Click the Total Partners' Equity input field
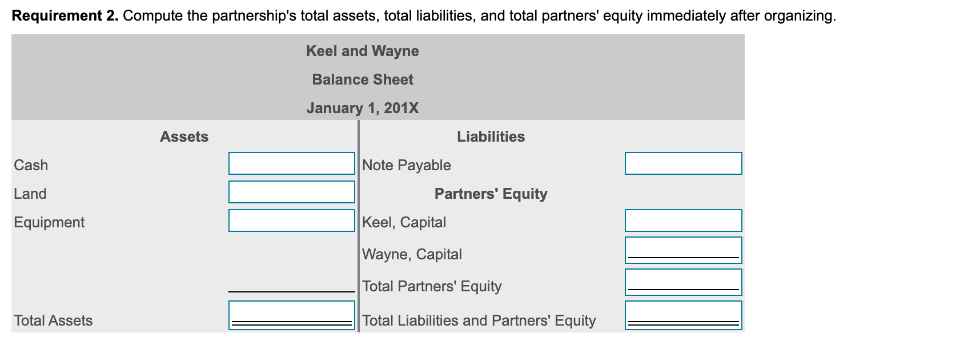Screen dimensions: 980x353 [683, 281]
